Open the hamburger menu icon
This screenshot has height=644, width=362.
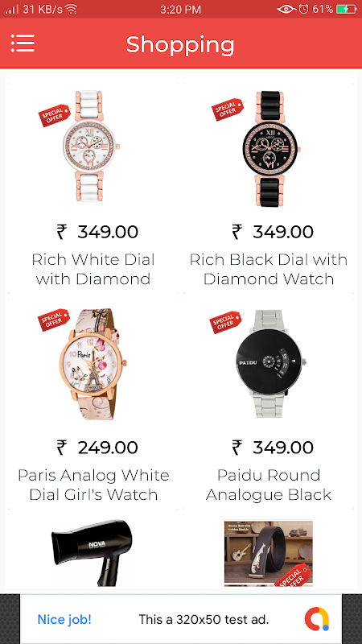tap(23, 43)
